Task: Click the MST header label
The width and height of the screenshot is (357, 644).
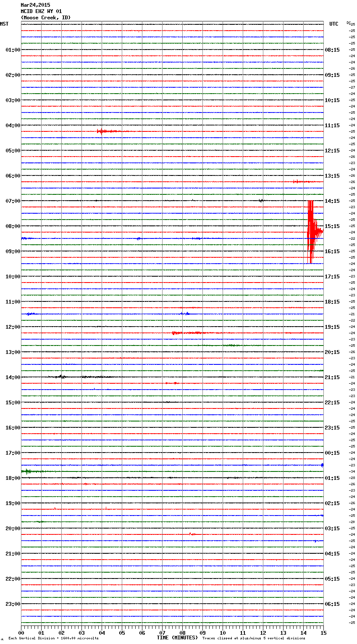Action: [4, 24]
